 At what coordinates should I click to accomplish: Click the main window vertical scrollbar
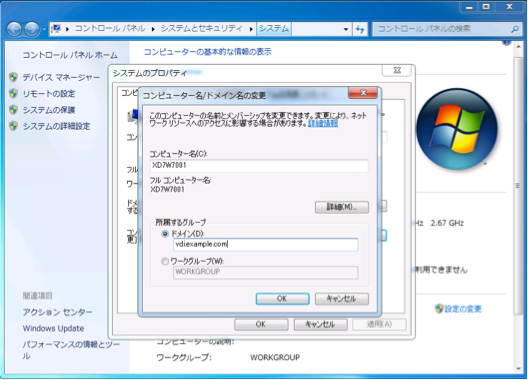point(518,186)
